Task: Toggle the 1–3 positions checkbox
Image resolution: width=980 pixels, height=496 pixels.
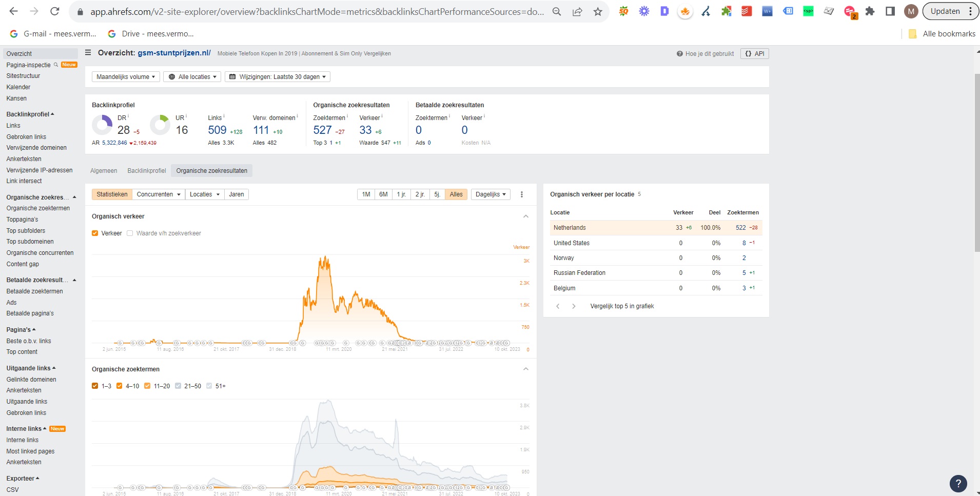Action: click(x=95, y=386)
